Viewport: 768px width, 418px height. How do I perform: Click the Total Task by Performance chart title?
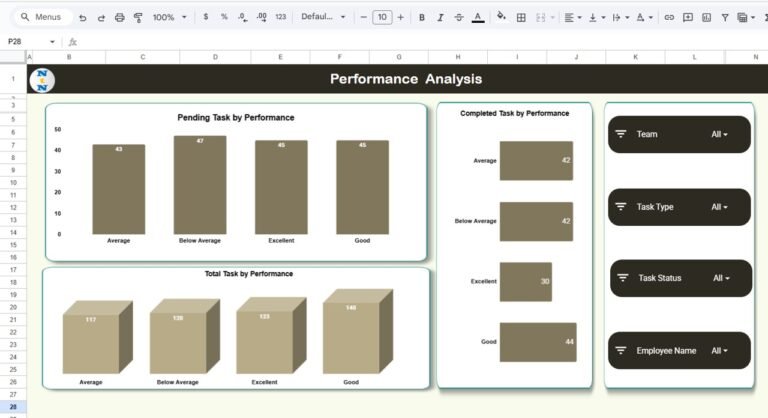pyautogui.click(x=249, y=273)
